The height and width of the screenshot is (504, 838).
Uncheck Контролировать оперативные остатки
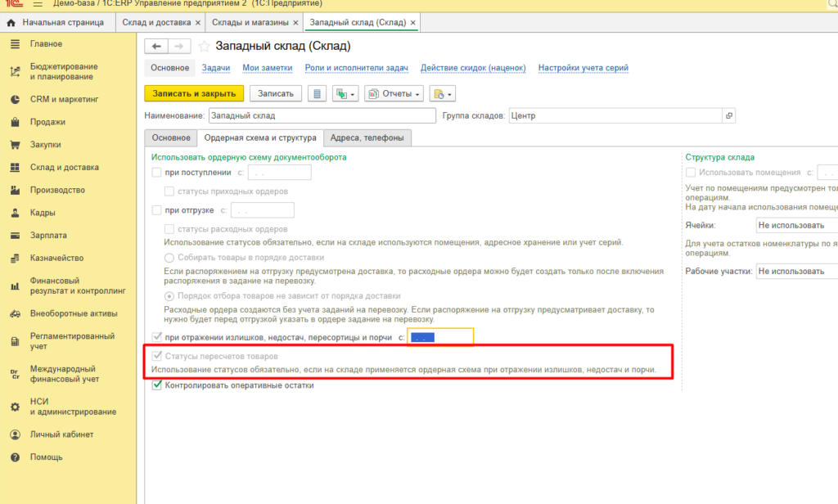pyautogui.click(x=156, y=385)
